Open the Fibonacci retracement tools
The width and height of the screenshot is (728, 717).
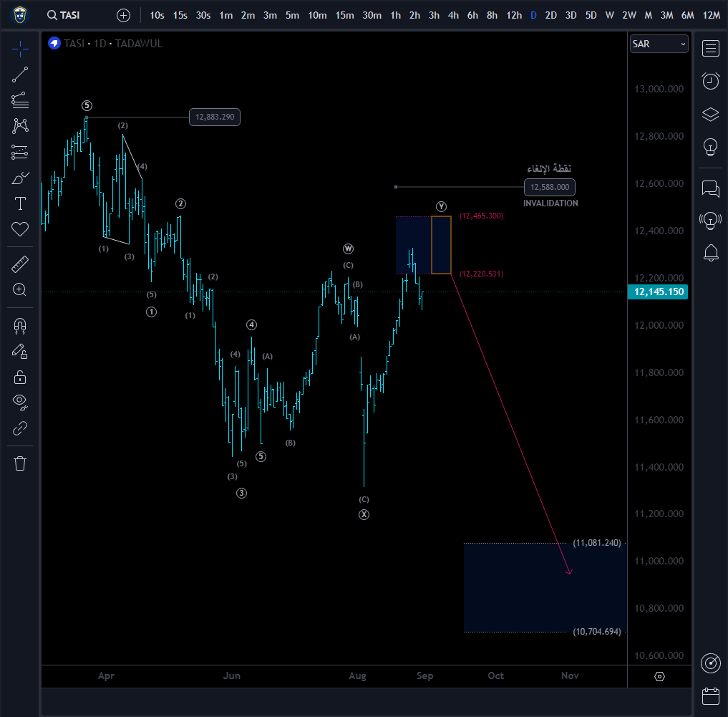click(20, 100)
